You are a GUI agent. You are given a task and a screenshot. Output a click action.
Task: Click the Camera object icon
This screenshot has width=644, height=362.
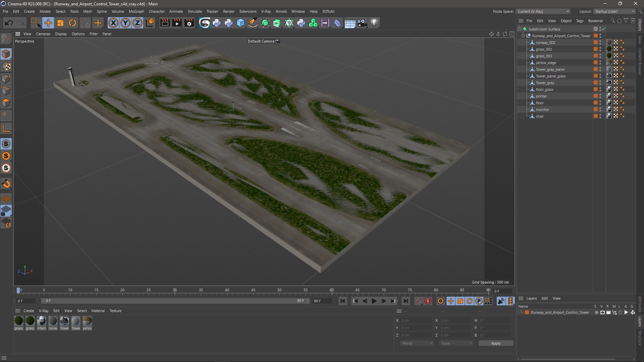pos(362,23)
